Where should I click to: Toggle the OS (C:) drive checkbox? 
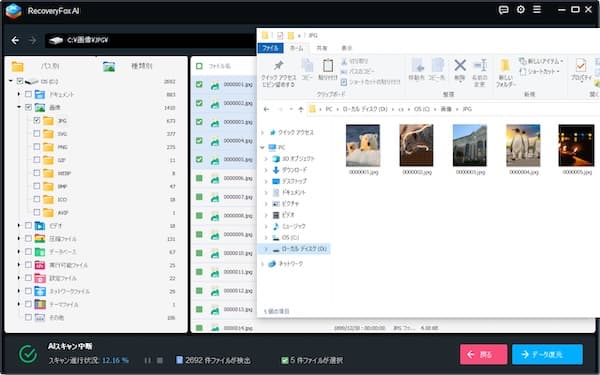point(20,81)
